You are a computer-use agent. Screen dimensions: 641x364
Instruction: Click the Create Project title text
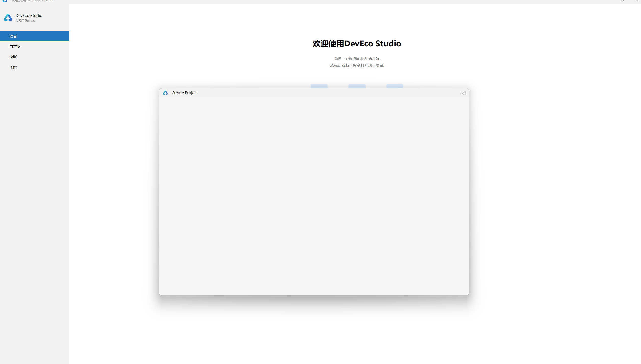(x=185, y=93)
